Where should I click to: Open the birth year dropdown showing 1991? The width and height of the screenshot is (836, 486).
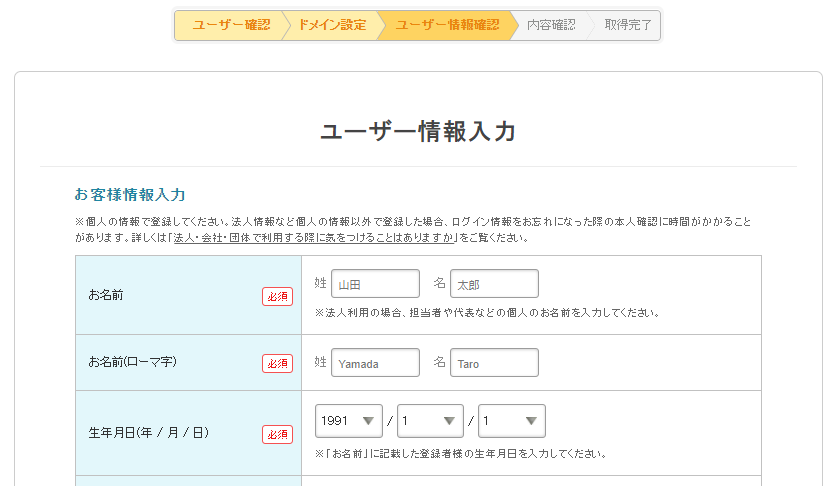349,421
